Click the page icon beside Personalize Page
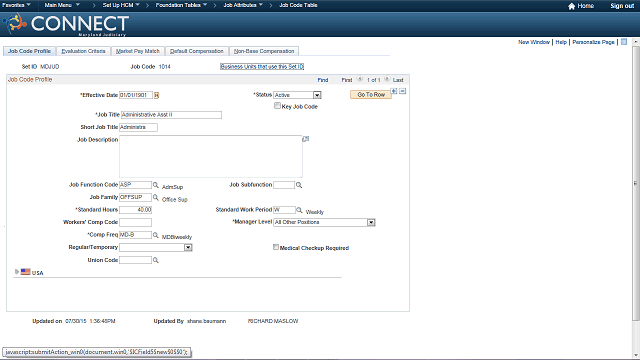This screenshot has height=360, width=640. [624, 42]
